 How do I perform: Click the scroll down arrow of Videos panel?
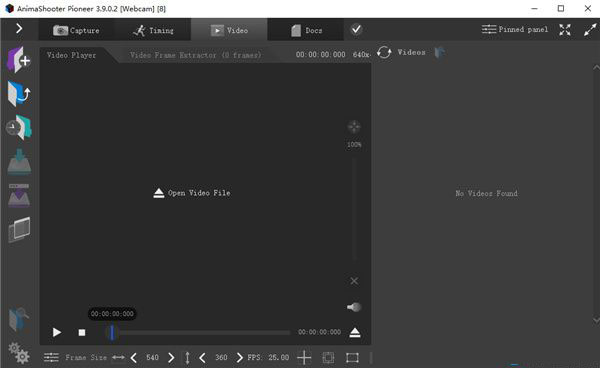coord(596,320)
